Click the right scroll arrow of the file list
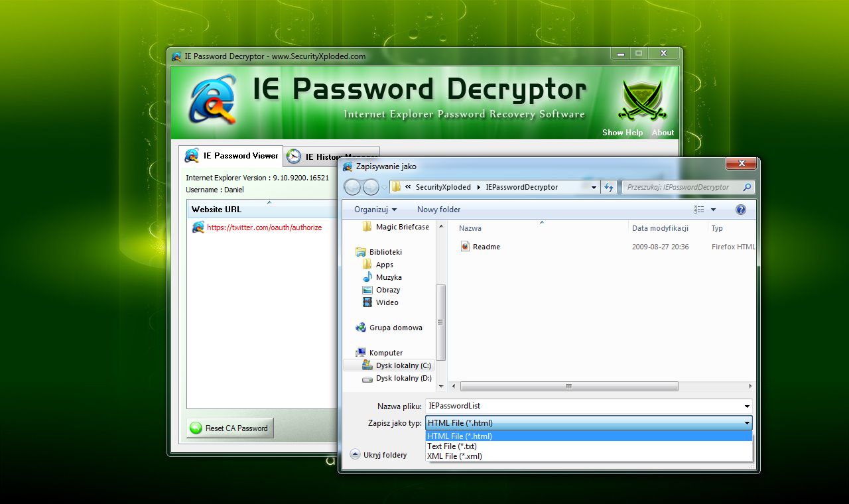 (750, 386)
